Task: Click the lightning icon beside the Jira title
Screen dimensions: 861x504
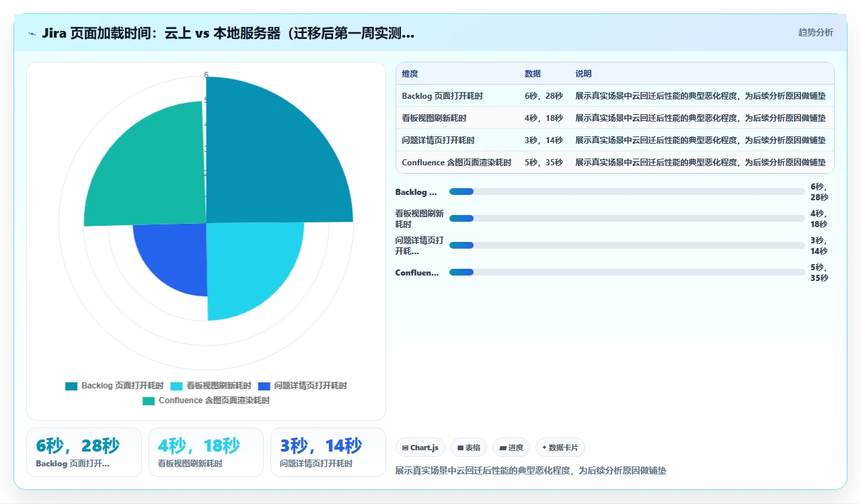Action: tap(32, 34)
